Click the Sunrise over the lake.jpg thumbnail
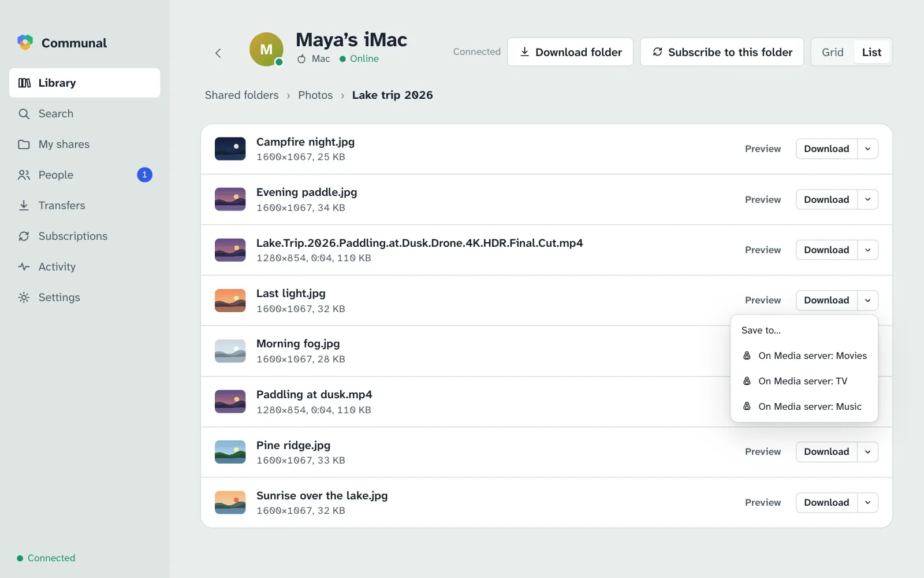Viewport: 924px width, 578px height. (x=230, y=502)
